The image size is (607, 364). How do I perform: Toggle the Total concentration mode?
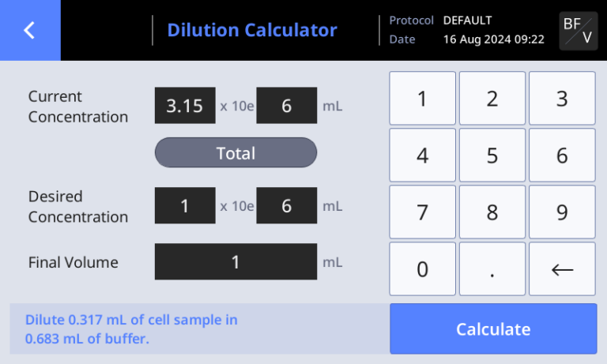[236, 152]
